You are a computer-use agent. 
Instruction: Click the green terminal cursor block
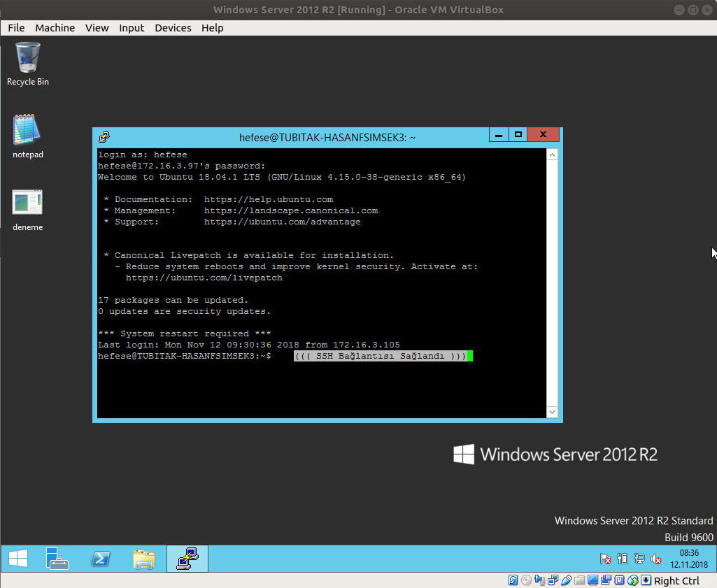469,356
